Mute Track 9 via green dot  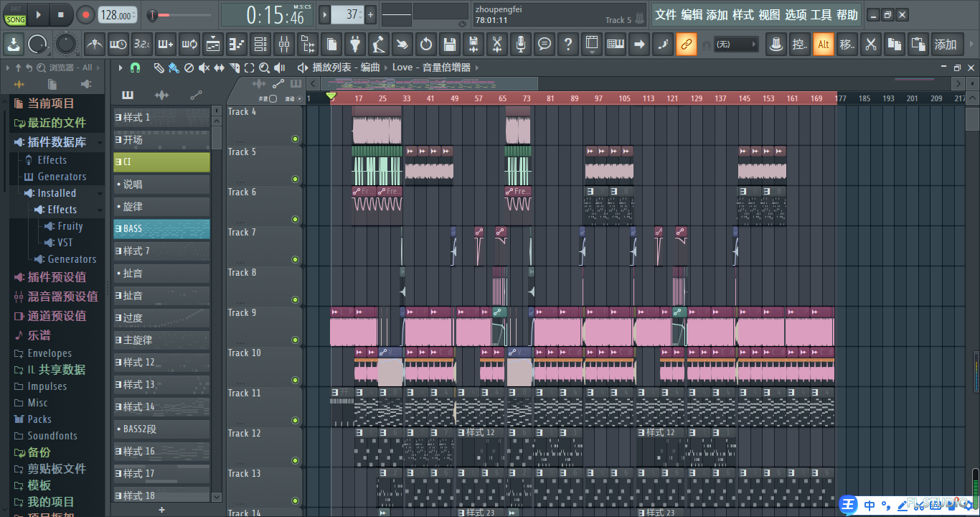(295, 340)
